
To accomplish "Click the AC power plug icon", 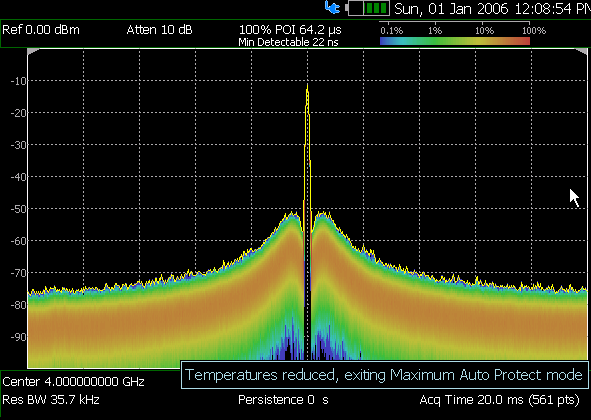I will click(332, 8).
